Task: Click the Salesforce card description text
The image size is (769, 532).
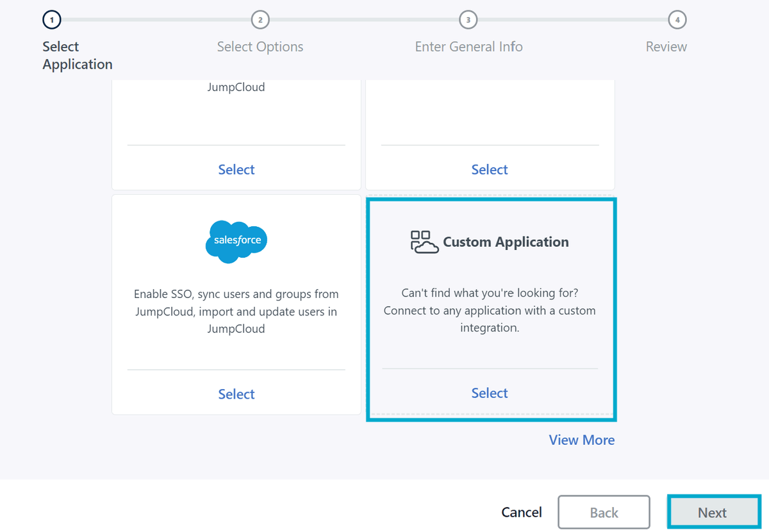Action: (x=236, y=311)
